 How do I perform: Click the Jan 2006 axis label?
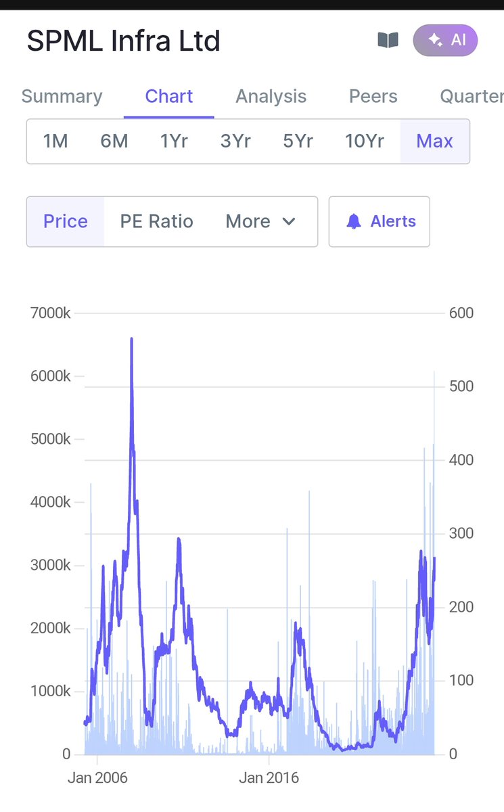tap(97, 777)
